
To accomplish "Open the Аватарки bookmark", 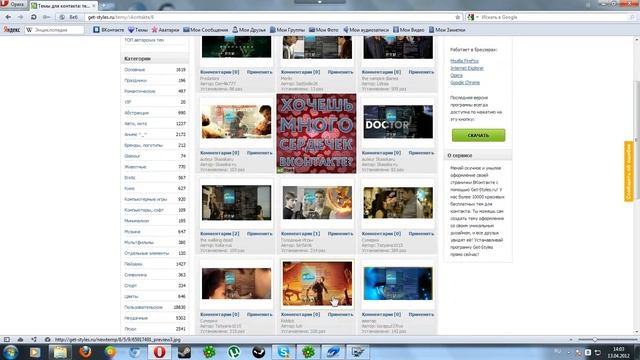I will (x=165, y=30).
